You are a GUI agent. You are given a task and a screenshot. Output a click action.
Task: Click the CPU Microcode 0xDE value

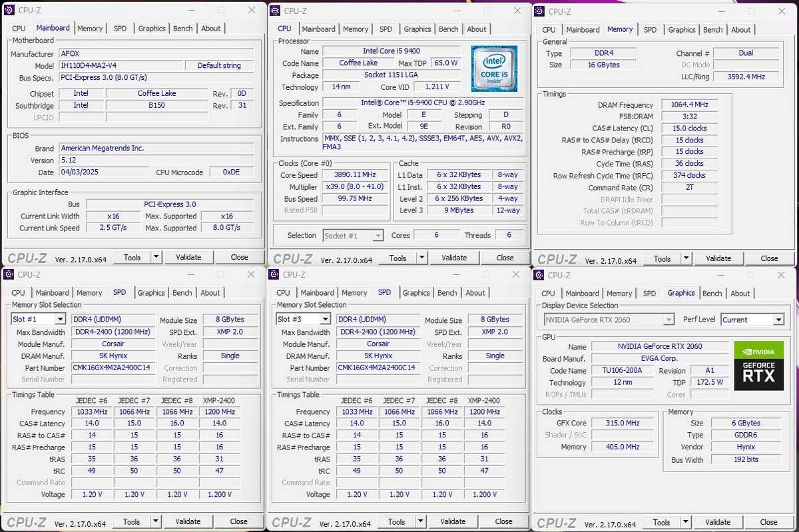coord(231,172)
